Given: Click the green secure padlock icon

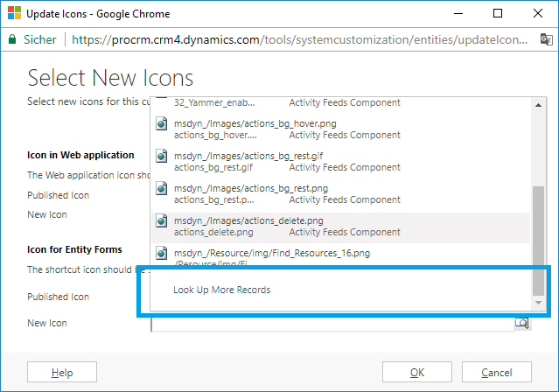Looking at the screenshot, I should point(12,39).
